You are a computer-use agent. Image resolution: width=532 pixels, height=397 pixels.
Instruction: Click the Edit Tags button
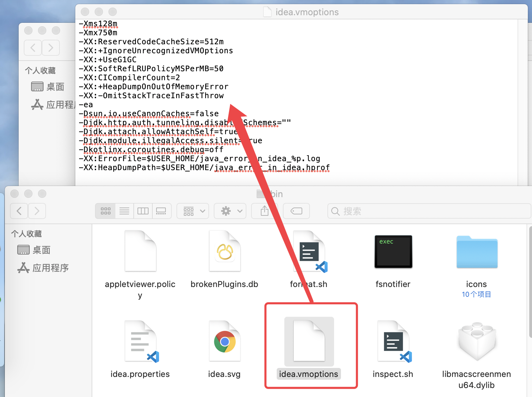pyautogui.click(x=296, y=211)
